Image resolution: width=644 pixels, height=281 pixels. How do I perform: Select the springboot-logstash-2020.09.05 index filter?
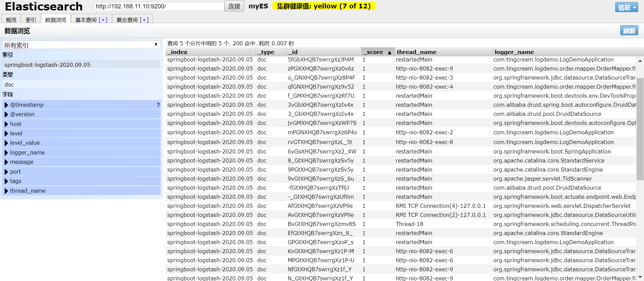(x=81, y=65)
